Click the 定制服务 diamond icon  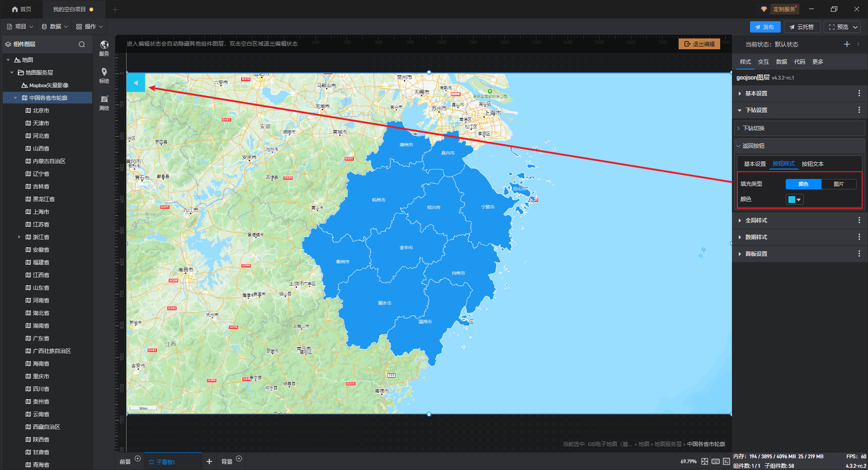tap(764, 9)
